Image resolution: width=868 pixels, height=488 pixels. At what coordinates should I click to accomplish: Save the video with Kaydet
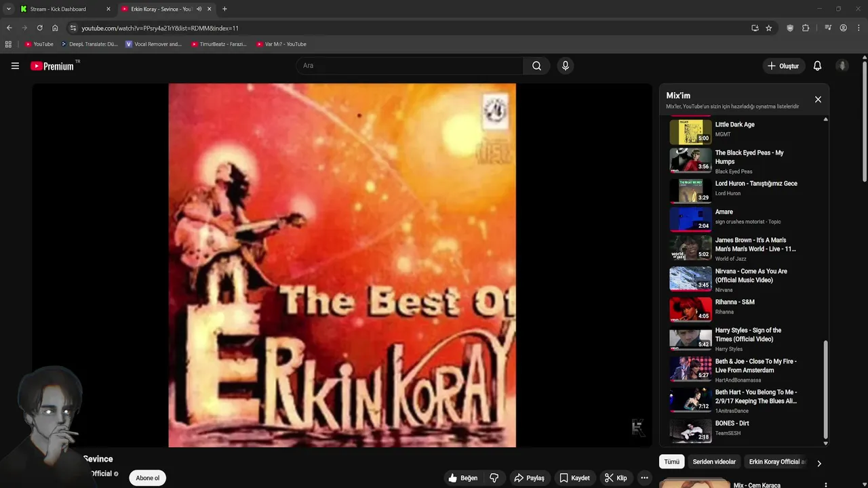[574, 478]
